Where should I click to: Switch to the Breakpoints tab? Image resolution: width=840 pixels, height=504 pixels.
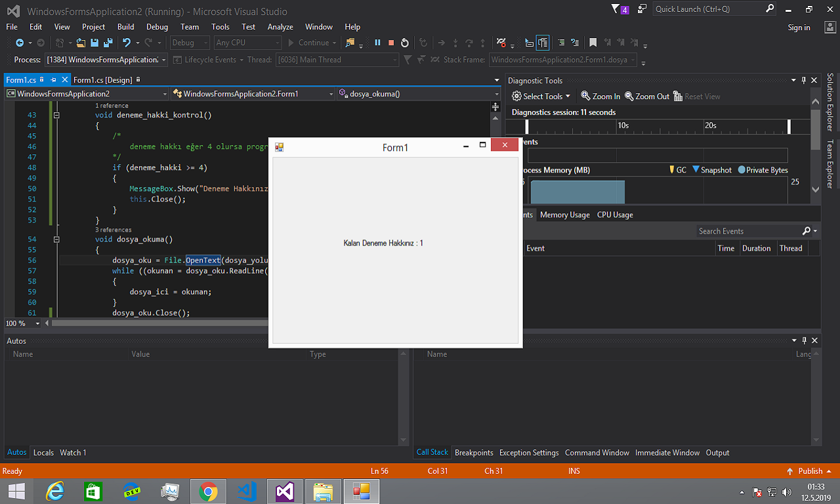coord(474,452)
